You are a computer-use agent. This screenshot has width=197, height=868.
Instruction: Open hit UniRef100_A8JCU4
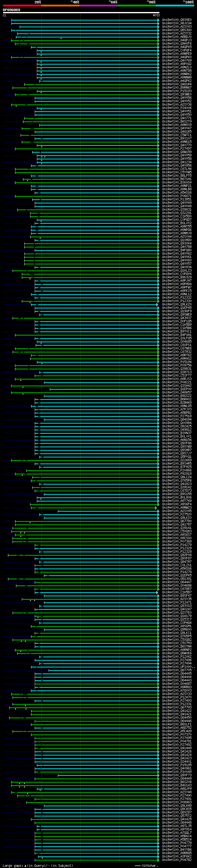(176, 23)
